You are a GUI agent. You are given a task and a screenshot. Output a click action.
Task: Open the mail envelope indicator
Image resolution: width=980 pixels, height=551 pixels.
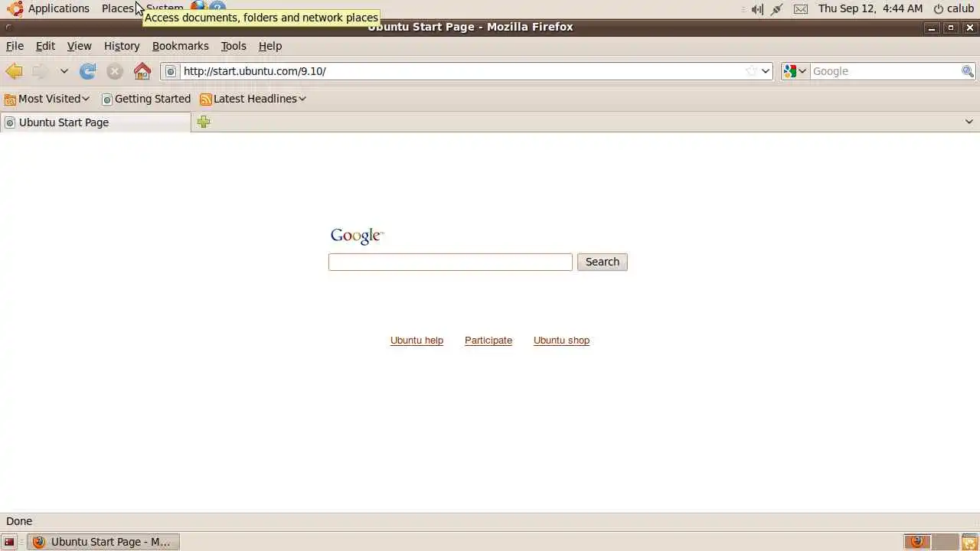tap(800, 9)
